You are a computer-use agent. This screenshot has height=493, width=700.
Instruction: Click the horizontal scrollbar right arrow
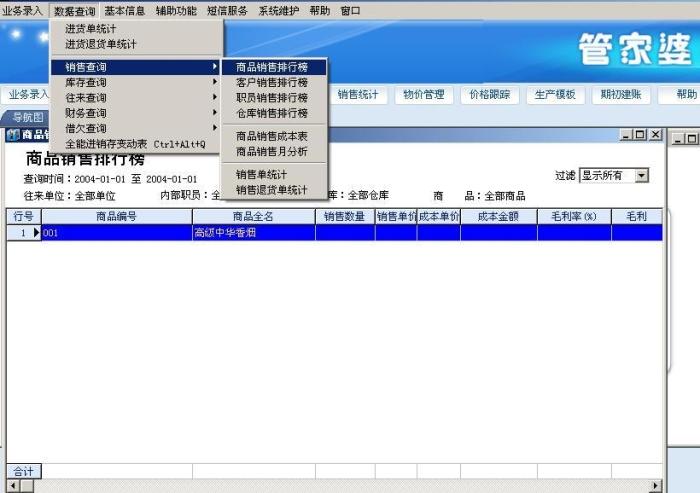[x=656, y=486]
